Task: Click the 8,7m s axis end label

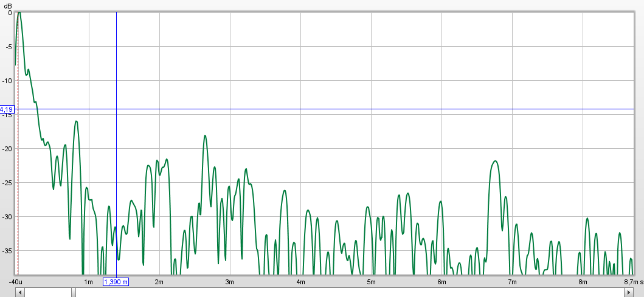Action: (x=633, y=282)
